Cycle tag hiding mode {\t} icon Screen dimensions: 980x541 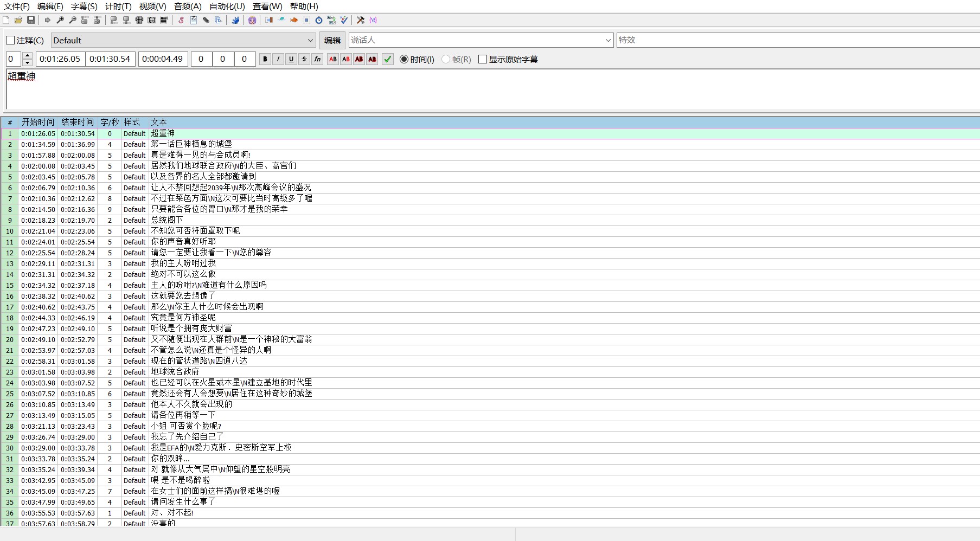click(373, 20)
